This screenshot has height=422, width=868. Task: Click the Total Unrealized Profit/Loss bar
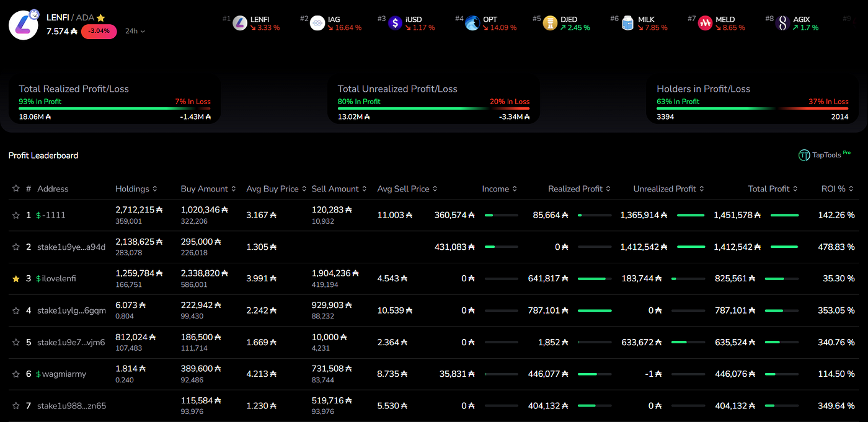pyautogui.click(x=433, y=108)
